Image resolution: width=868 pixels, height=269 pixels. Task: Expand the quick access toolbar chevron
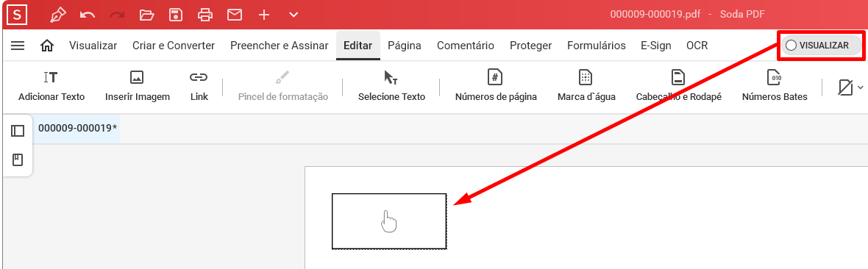pyautogui.click(x=294, y=15)
